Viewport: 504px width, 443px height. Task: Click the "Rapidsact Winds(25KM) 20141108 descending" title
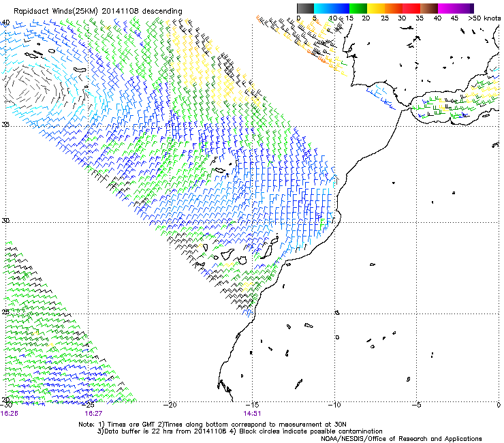click(97, 12)
